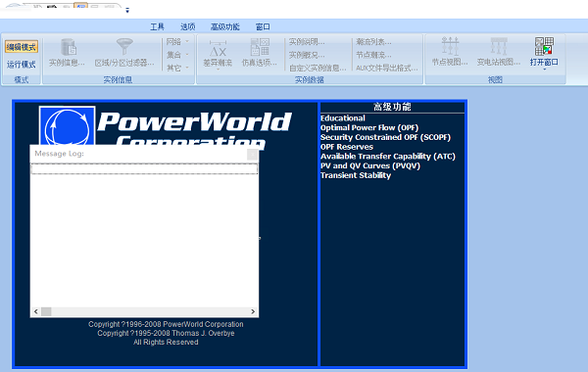
Task: Expand the 打开窗口 dropdown arrow
Action: point(545,70)
